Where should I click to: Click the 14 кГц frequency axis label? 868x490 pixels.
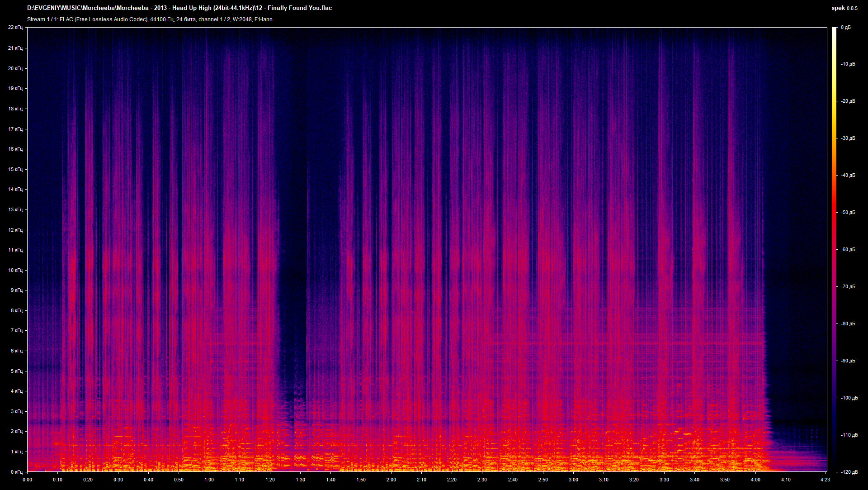15,189
